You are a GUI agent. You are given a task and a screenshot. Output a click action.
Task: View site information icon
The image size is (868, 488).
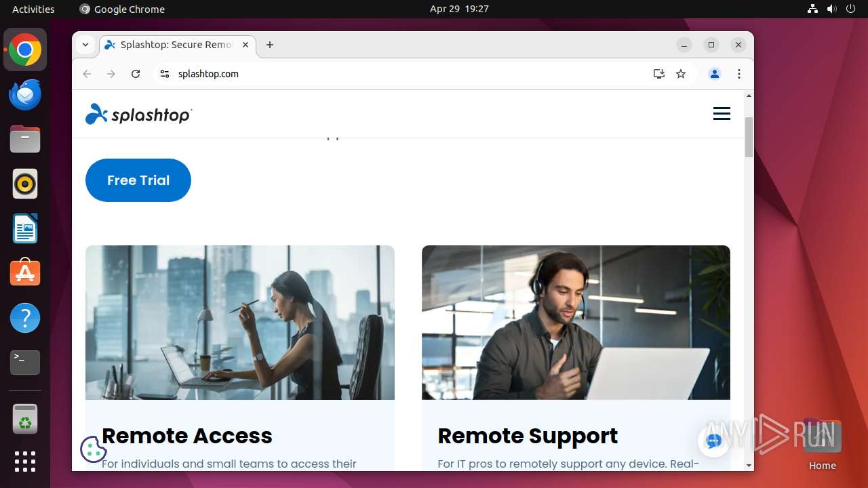(164, 74)
